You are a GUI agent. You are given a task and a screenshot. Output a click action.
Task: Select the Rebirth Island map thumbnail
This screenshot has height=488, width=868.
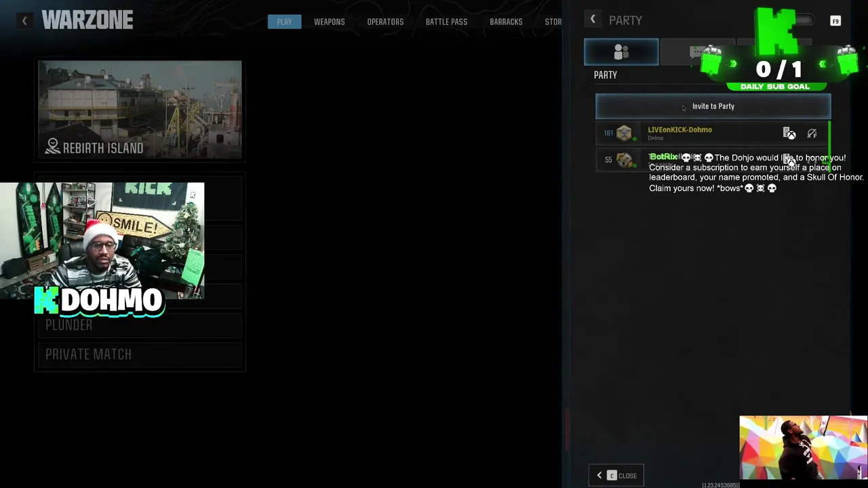coord(140,110)
